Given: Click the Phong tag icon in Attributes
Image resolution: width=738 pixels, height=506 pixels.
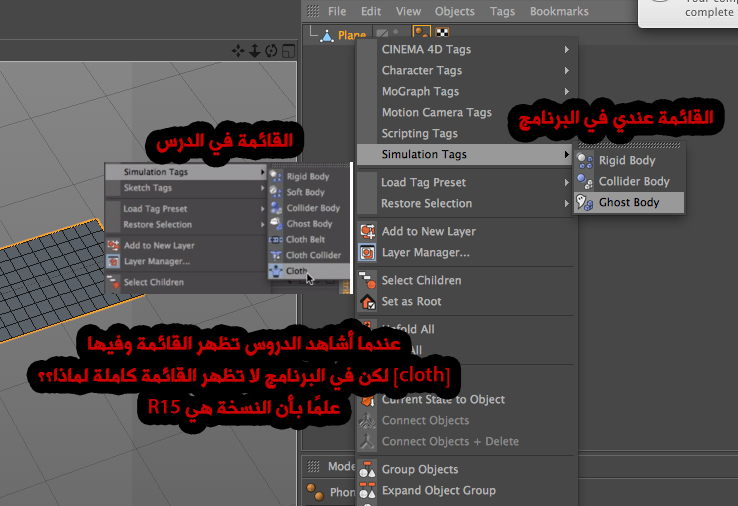Looking at the screenshot, I should click(x=315, y=492).
